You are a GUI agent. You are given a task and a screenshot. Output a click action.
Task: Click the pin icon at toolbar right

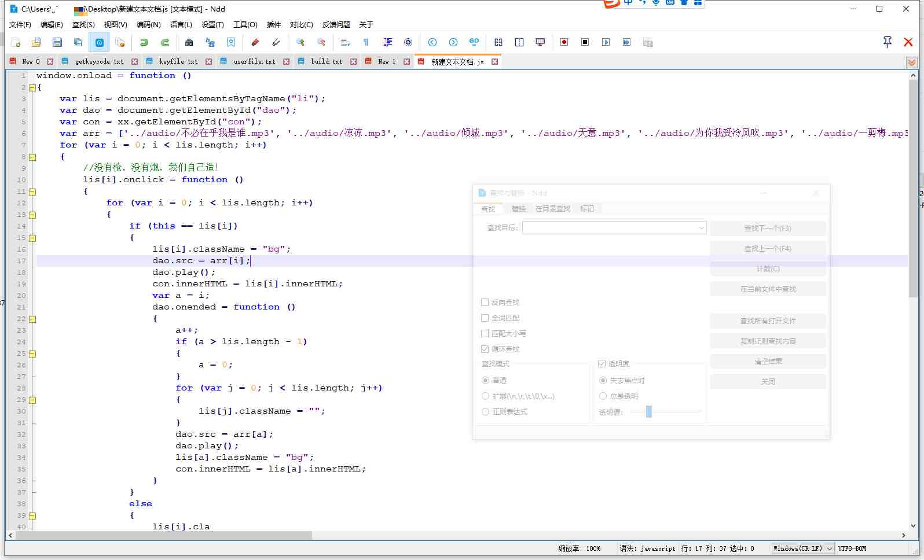pos(887,42)
